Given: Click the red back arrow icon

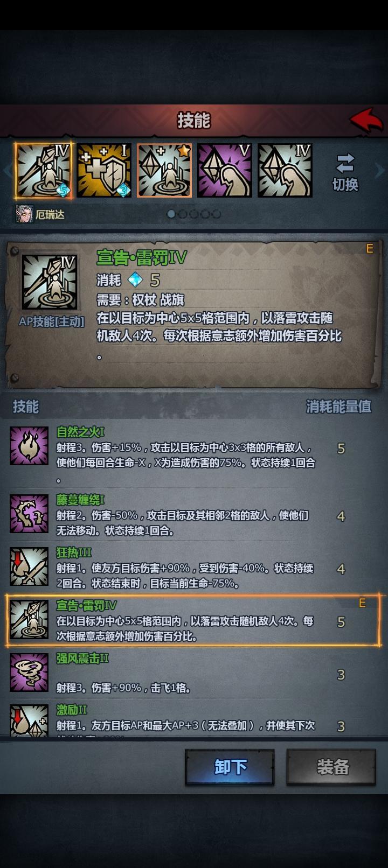Looking at the screenshot, I should [x=366, y=120].
